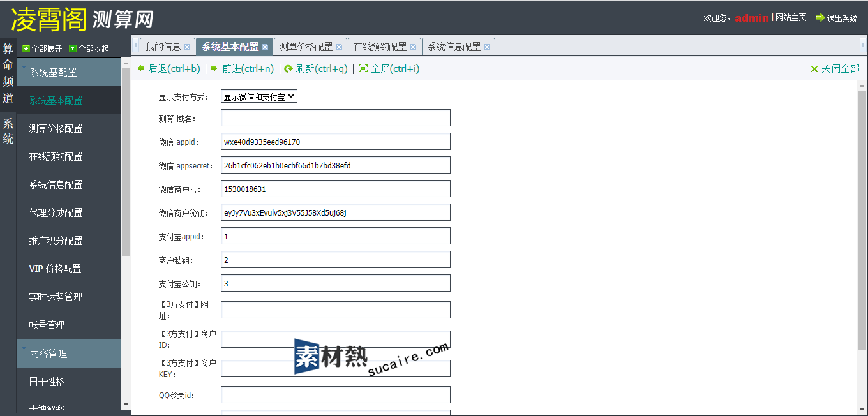Close the 系统信息配置 tab with its x icon
The width and height of the screenshot is (868, 416).
point(487,47)
